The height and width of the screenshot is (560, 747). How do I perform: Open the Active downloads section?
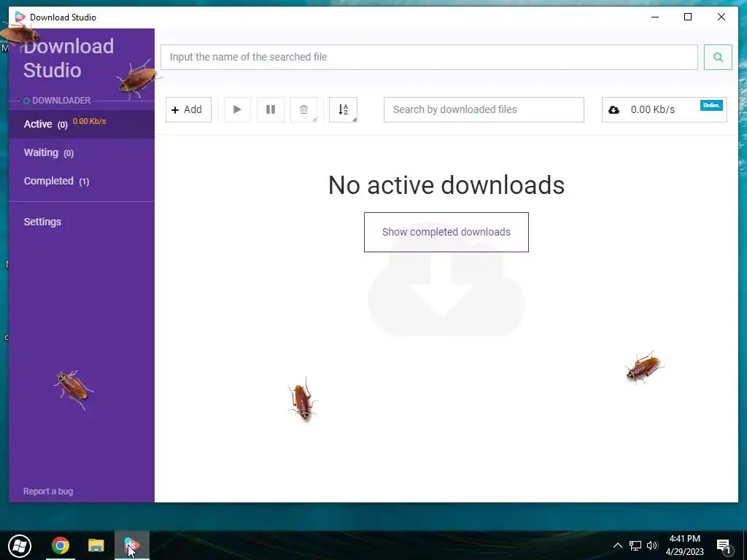pos(82,124)
